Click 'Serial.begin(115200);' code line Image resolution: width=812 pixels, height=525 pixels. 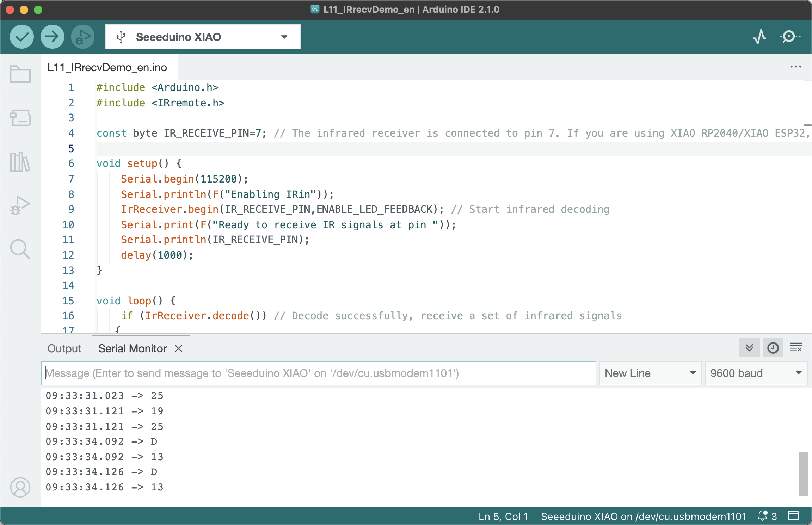185,179
